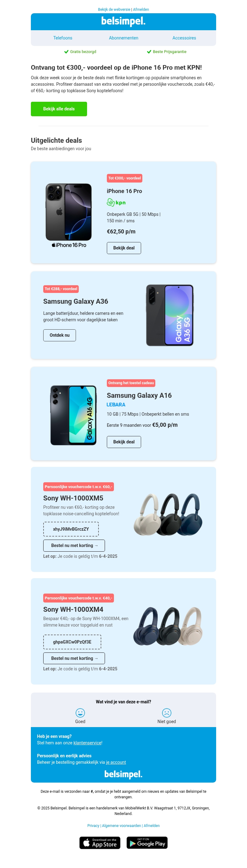Click the belsimpel logo in the blue footer
This screenshot has height=868, width=247.
124,774
